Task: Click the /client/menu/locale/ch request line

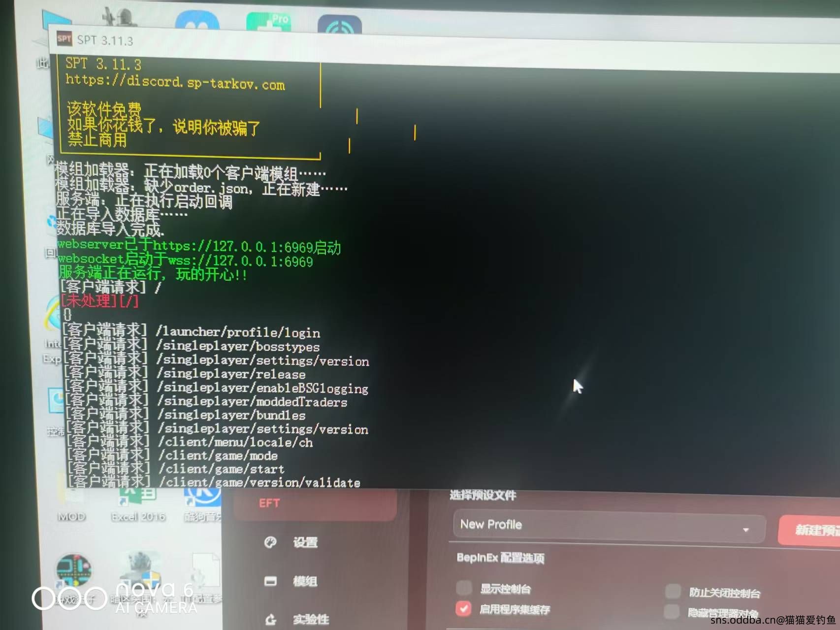Action: pyautogui.click(x=190, y=441)
